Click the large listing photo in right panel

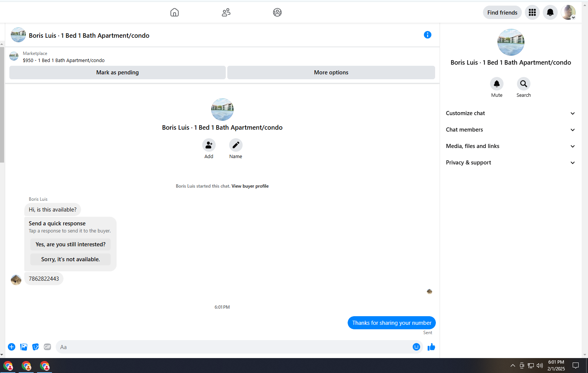tap(511, 42)
